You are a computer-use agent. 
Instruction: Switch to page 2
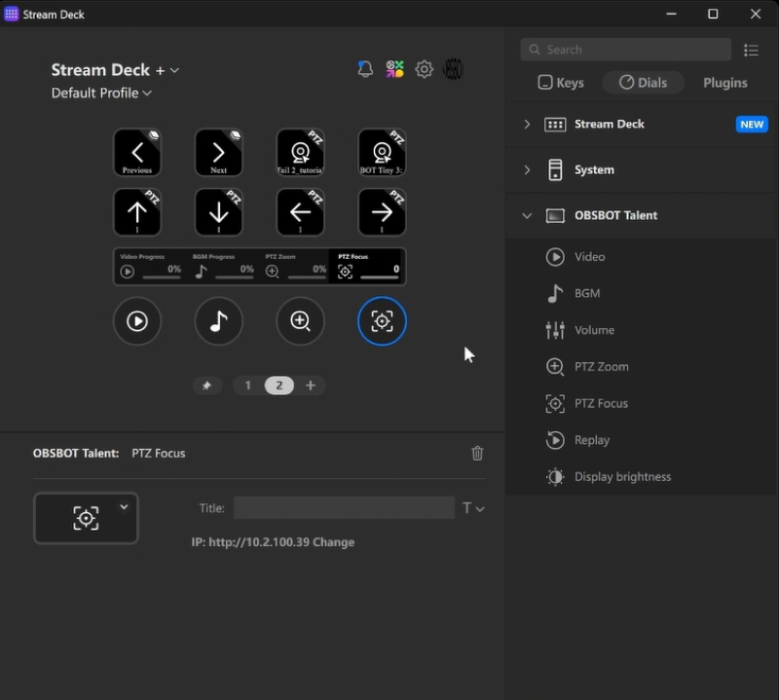[x=279, y=386]
